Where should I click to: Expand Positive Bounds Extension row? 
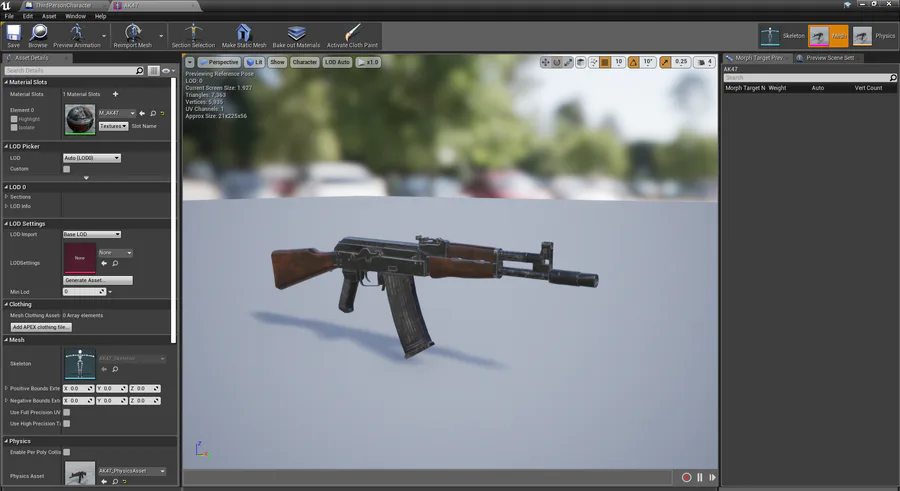(7, 388)
